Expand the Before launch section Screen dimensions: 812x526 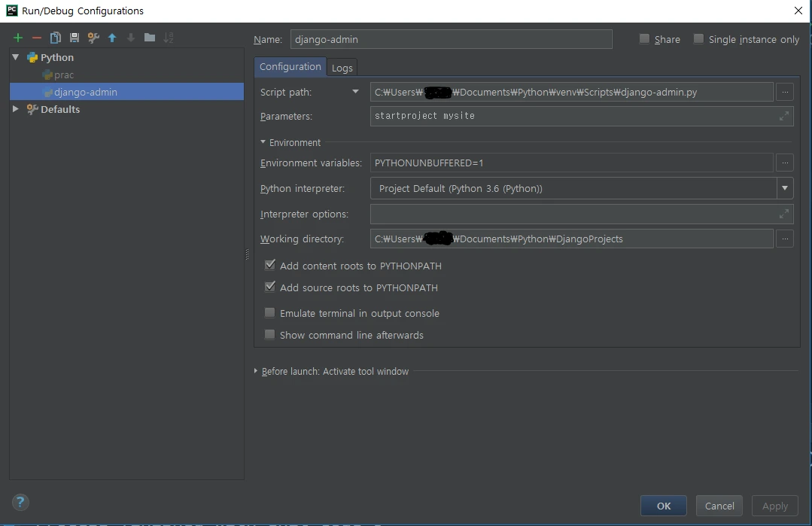pos(256,371)
